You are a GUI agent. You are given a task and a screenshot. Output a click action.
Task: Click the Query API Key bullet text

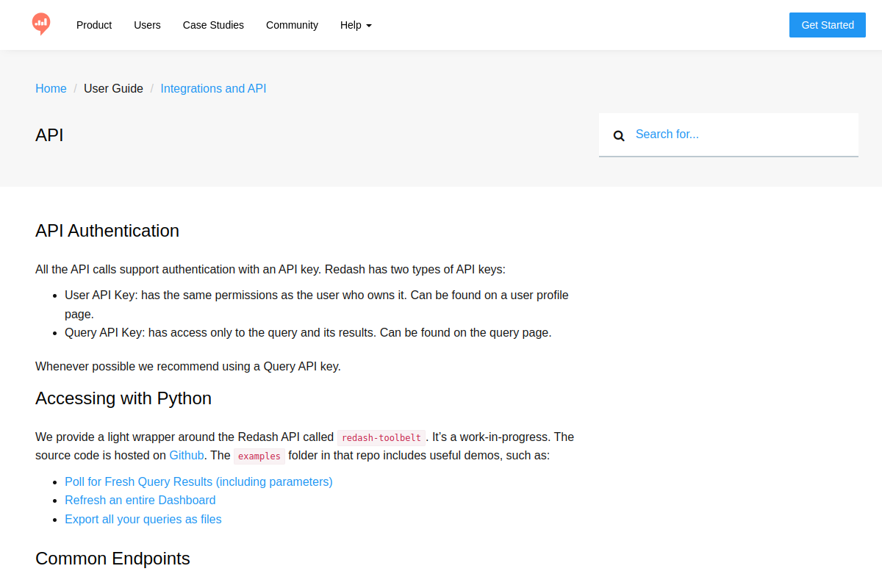coord(308,332)
